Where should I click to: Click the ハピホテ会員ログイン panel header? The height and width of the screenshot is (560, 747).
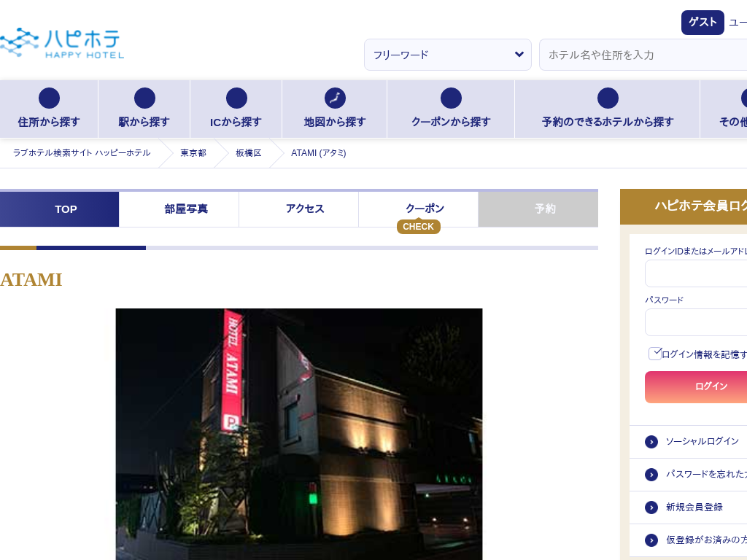(x=684, y=206)
